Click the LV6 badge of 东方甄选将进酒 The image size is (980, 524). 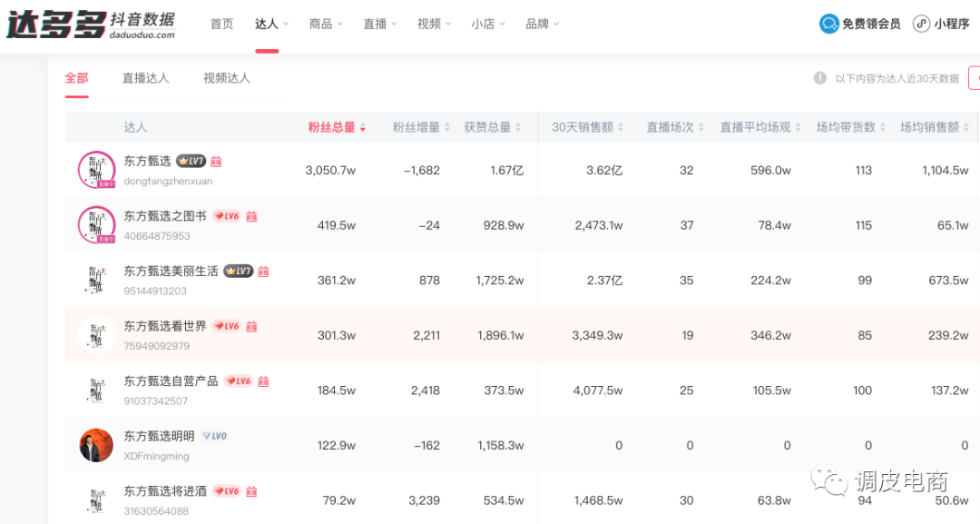click(x=226, y=491)
